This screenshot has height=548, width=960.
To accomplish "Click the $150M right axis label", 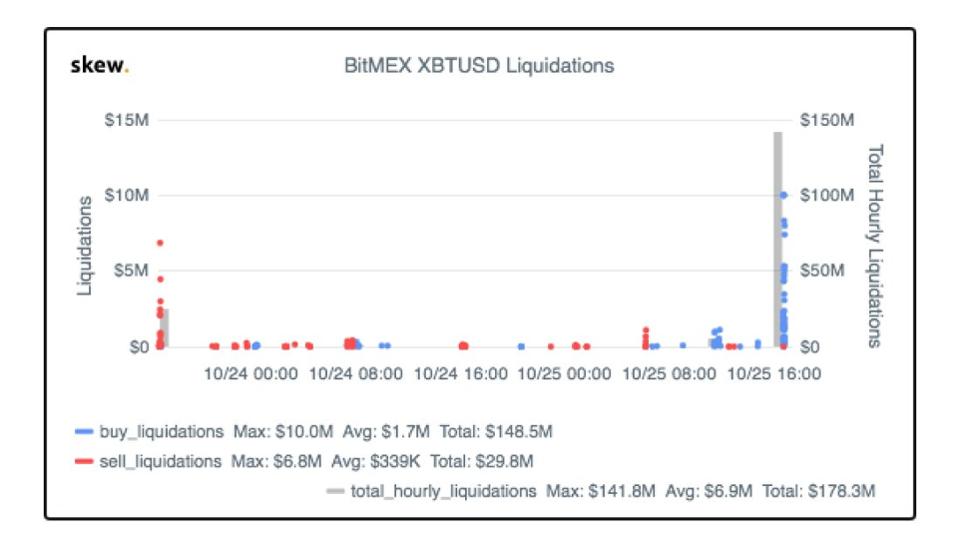I will [827, 120].
